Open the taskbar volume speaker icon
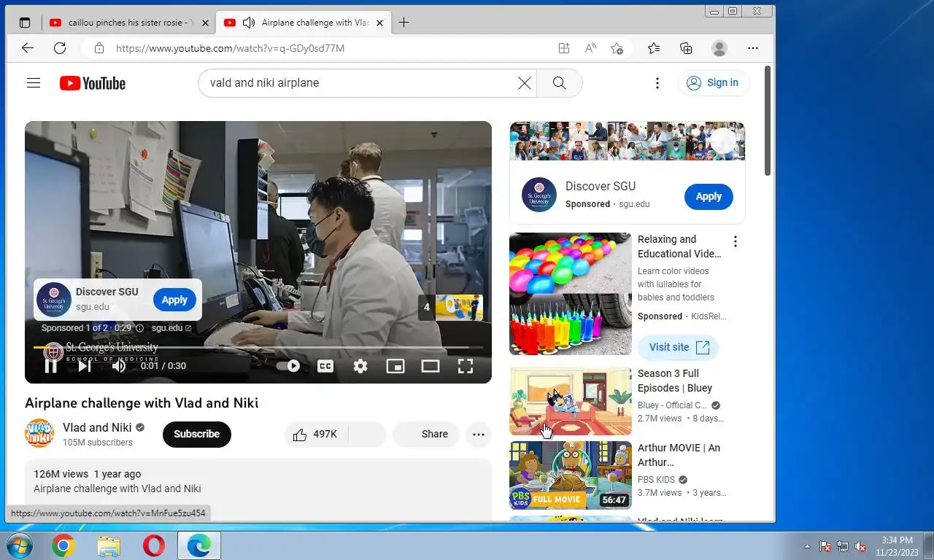The width and height of the screenshot is (934, 560). click(860, 545)
